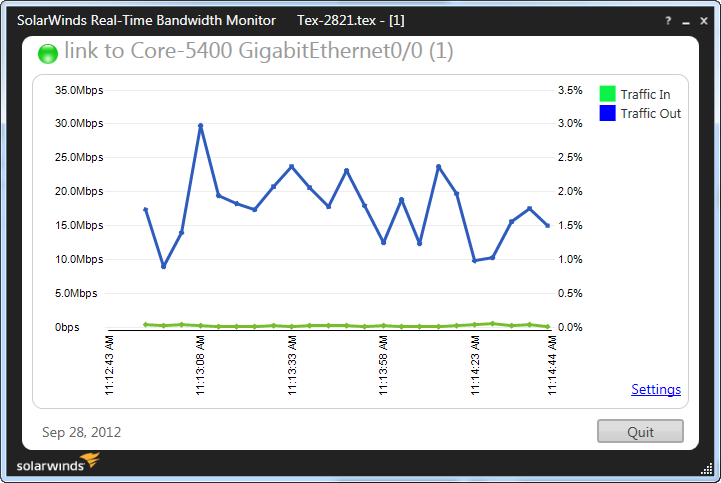Click the Traffic Out legend label
The width and height of the screenshot is (721, 483).
(650, 114)
